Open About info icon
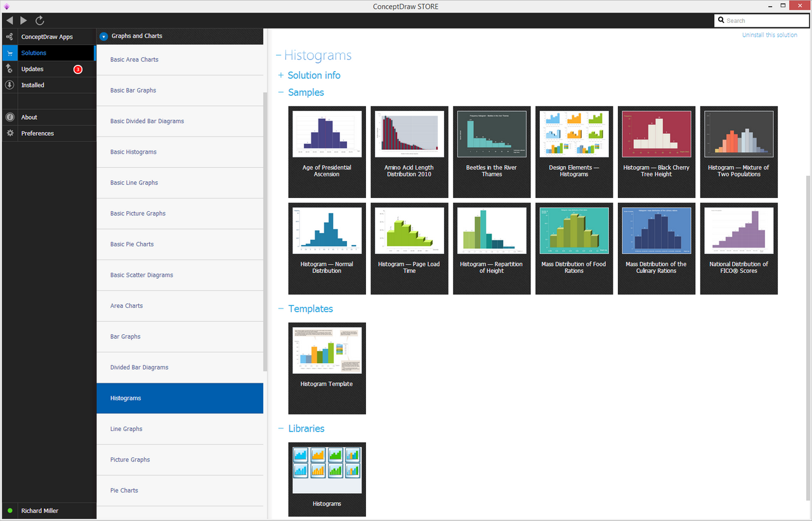Image resolution: width=812 pixels, height=521 pixels. pyautogui.click(x=10, y=117)
